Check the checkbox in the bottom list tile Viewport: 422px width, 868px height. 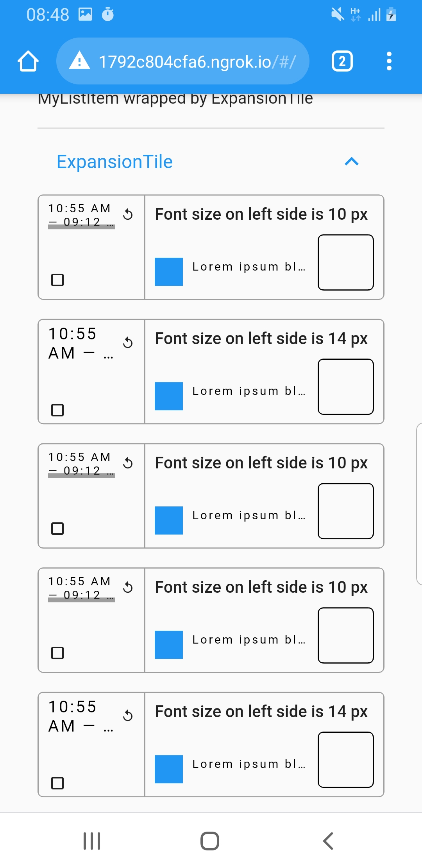[57, 783]
